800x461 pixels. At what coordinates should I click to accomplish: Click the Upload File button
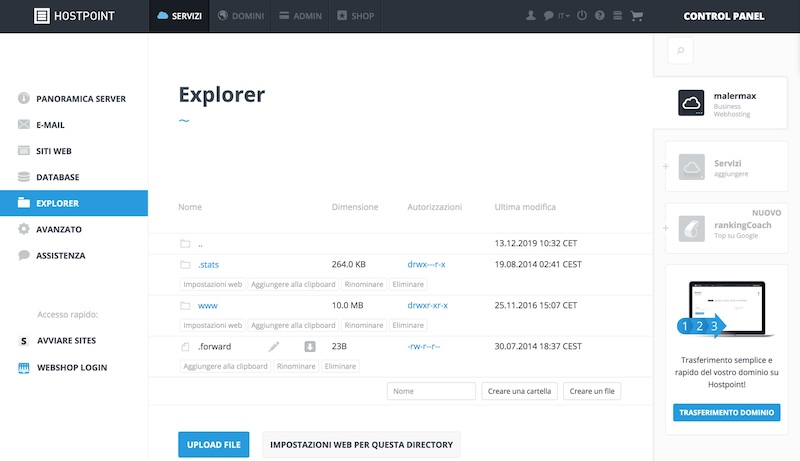214,445
